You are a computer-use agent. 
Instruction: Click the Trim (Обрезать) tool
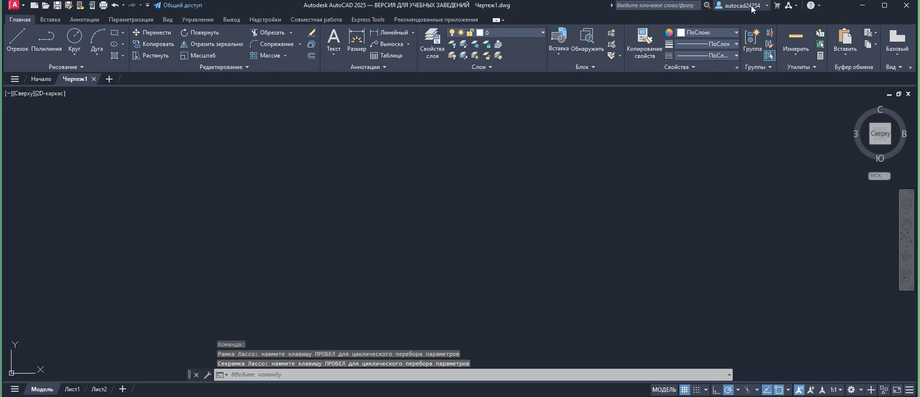pyautogui.click(x=268, y=33)
